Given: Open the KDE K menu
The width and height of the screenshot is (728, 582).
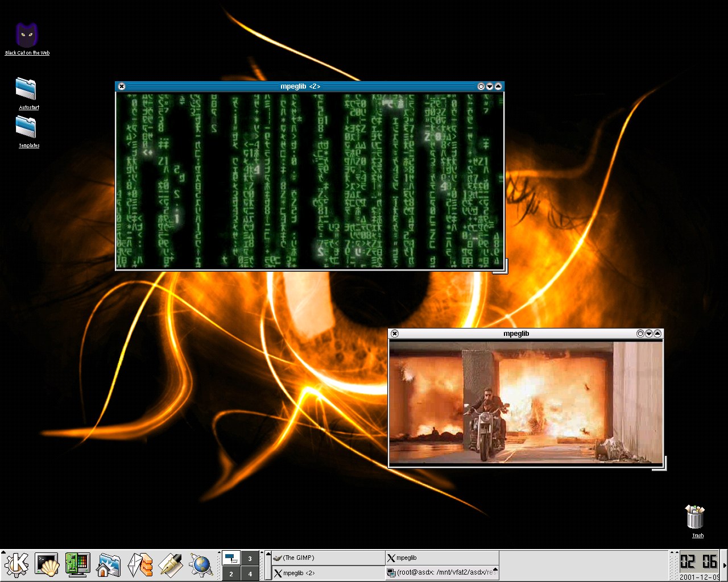Looking at the screenshot, I should (16, 564).
